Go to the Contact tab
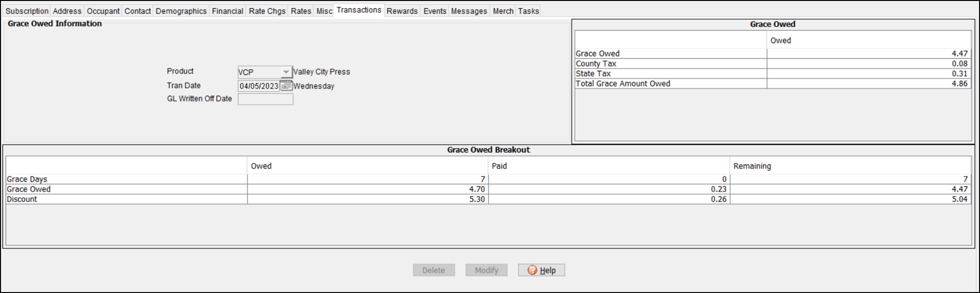Screen dimensions: 980x293 point(137,11)
